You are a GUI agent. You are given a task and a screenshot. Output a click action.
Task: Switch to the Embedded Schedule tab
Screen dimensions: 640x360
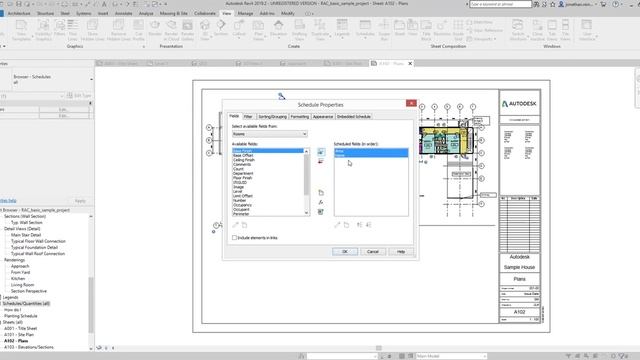click(x=353, y=117)
